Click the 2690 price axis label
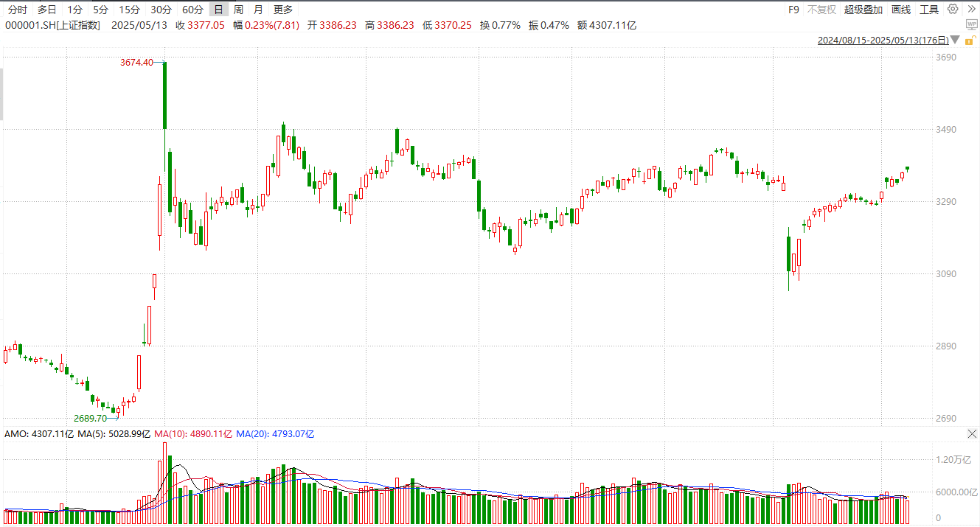This screenshot has height=527, width=980. (946, 419)
